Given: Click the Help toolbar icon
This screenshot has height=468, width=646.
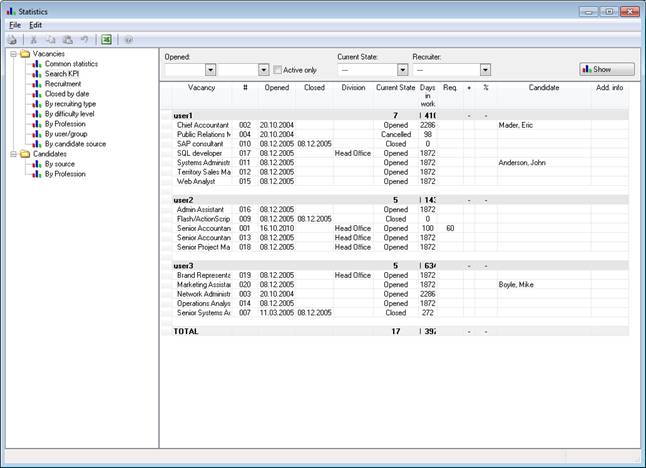Looking at the screenshot, I should tap(129, 40).
